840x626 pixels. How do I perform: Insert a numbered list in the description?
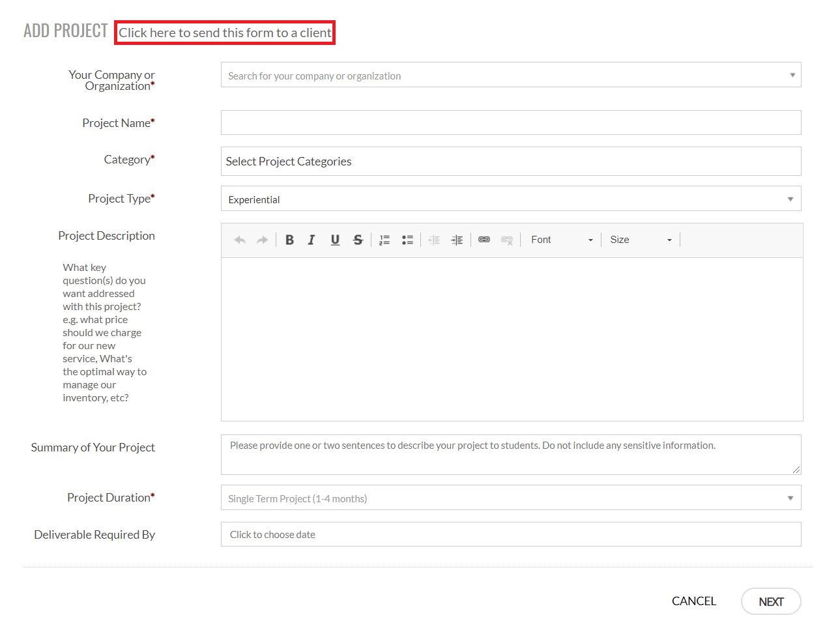pos(384,240)
